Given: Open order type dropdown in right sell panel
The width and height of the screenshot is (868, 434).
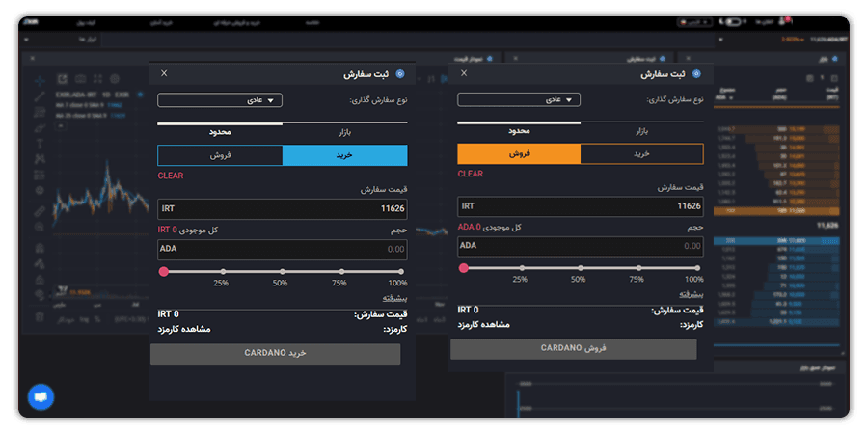Looking at the screenshot, I should pyautogui.click(x=519, y=99).
